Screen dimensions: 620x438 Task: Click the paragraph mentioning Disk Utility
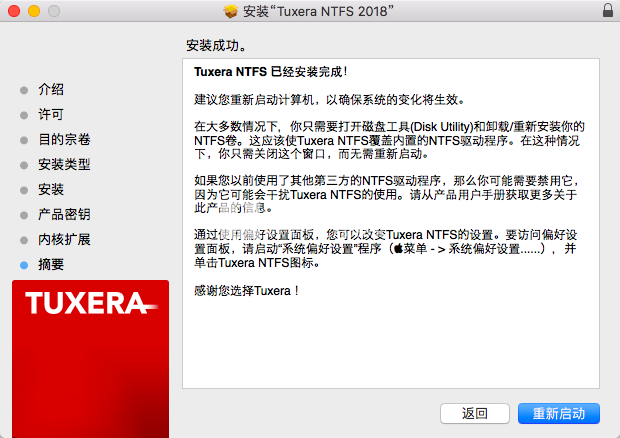click(389, 140)
